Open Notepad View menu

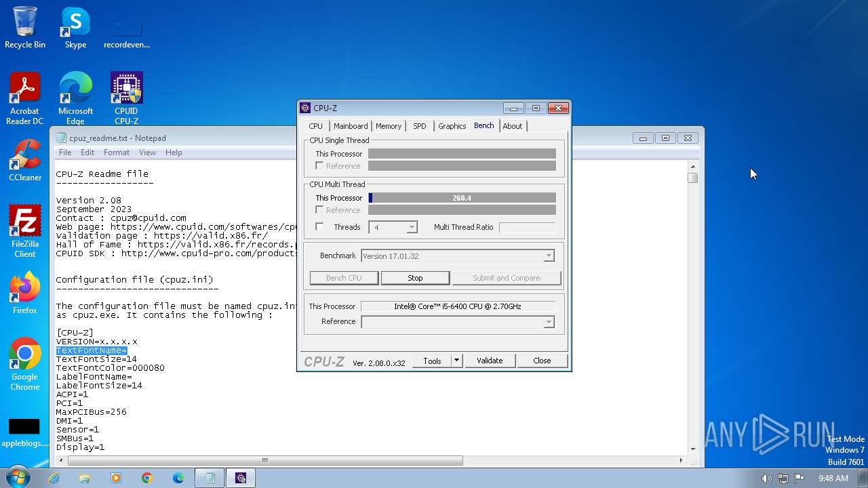pyautogui.click(x=147, y=152)
